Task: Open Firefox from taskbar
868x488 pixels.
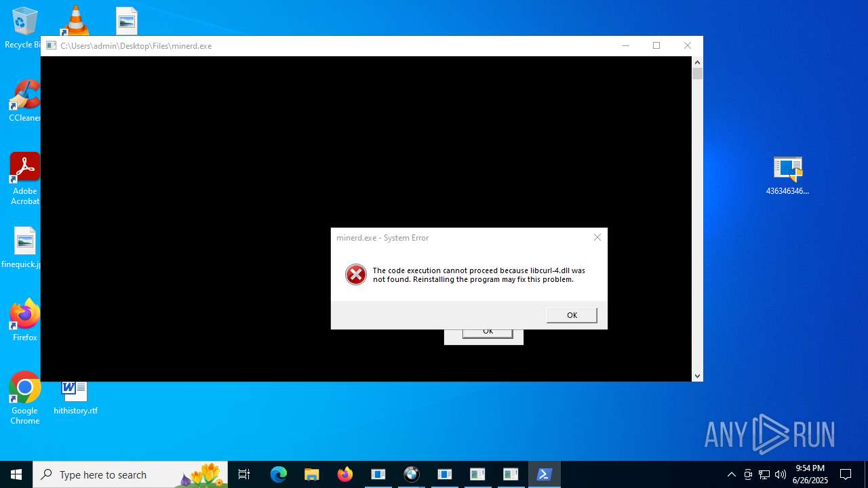Action: [x=345, y=474]
